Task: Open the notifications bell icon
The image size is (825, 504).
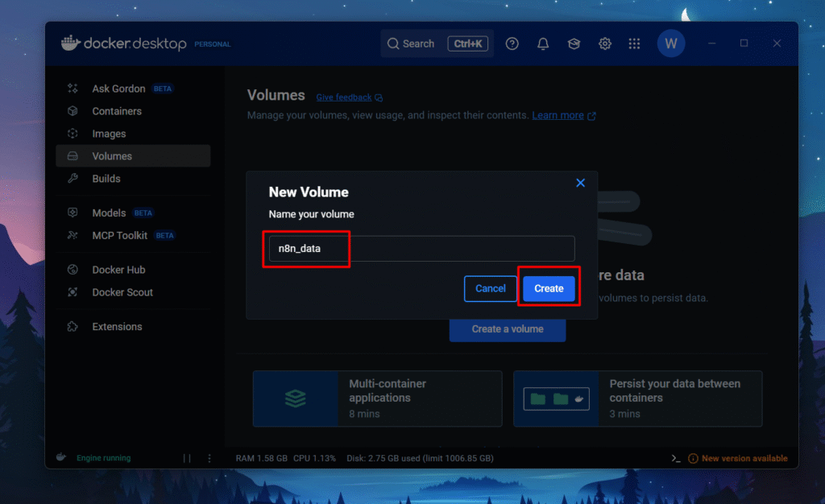Action: click(x=544, y=43)
